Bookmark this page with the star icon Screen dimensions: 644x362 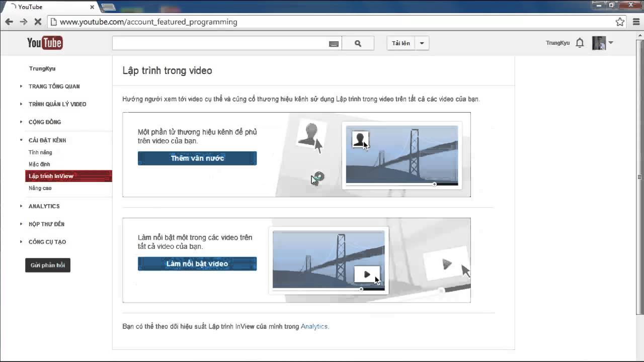[620, 22]
